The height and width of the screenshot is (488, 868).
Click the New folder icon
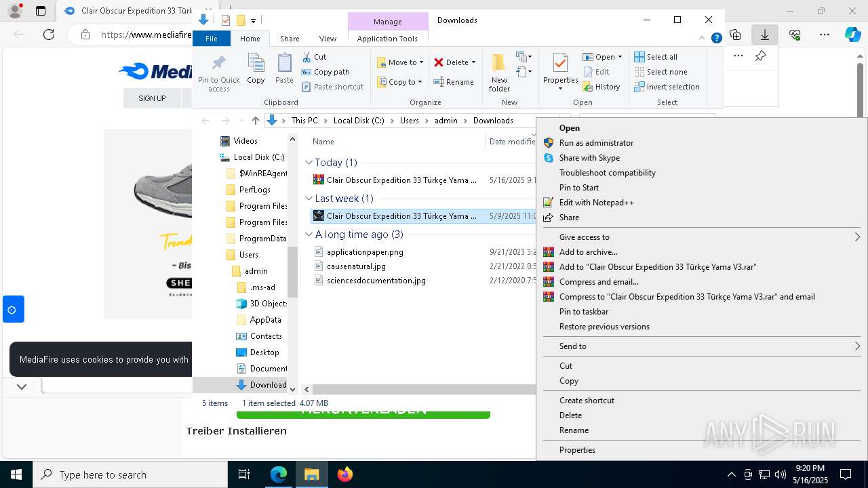click(x=499, y=63)
